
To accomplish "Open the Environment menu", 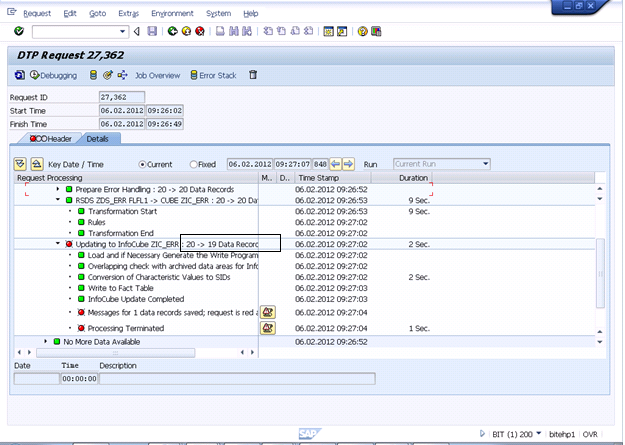I will coord(172,14).
